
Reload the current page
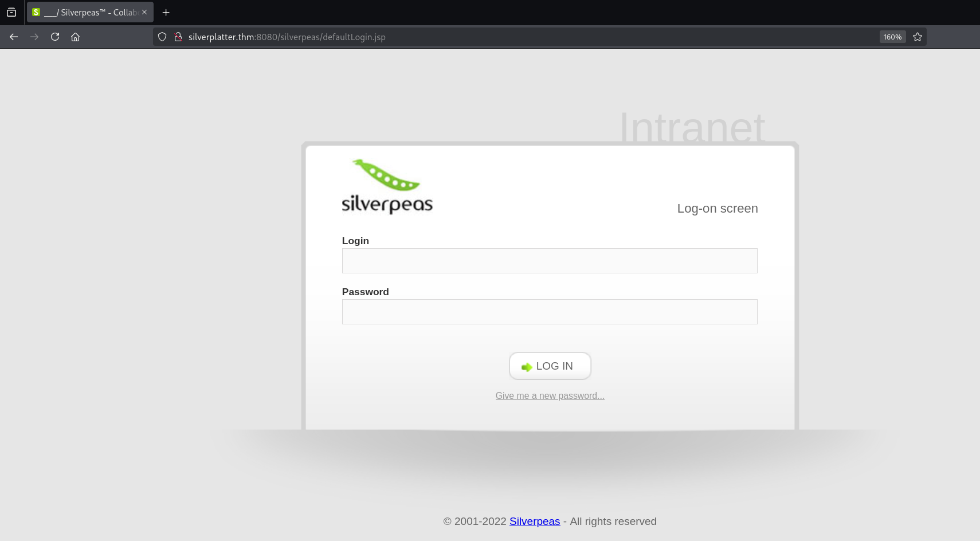(x=55, y=37)
